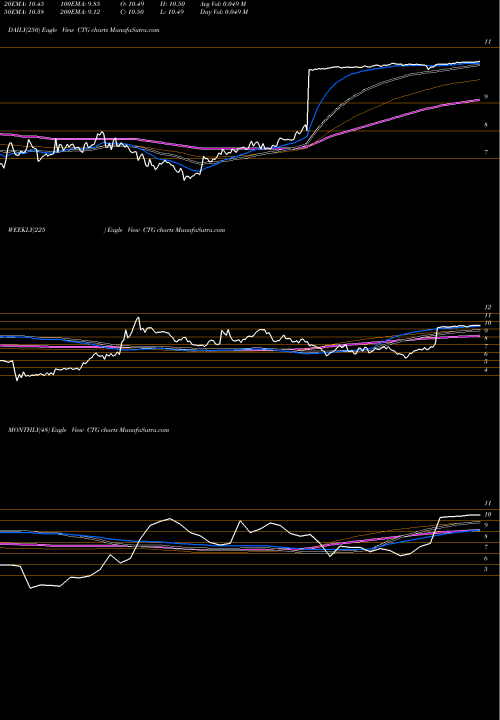Click the 7 price label on daily chart
The width and height of the screenshot is (500, 720).
(486, 152)
